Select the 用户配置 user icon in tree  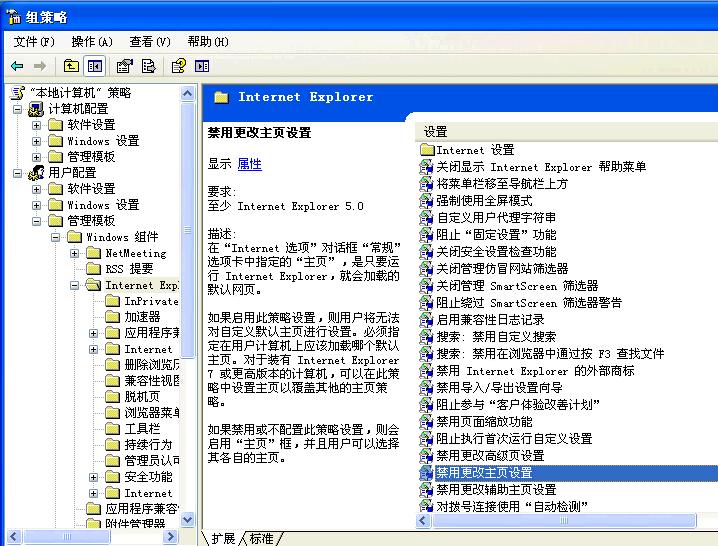point(36,173)
